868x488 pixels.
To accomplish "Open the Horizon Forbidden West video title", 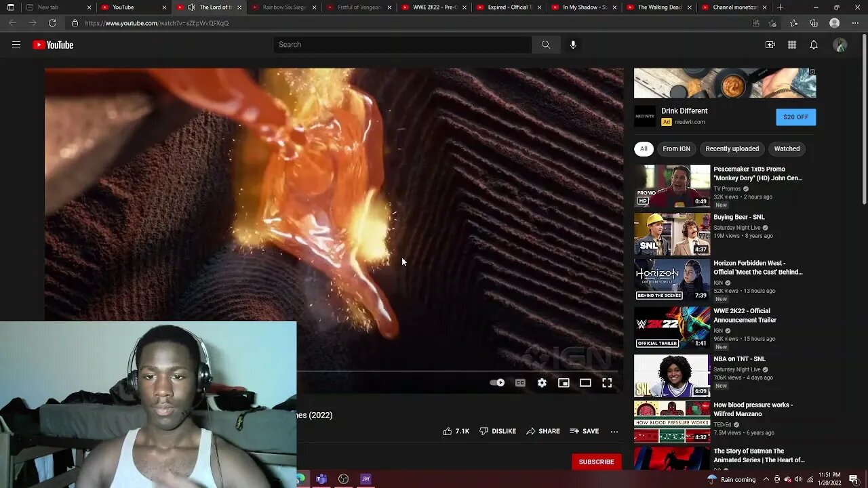I will (x=758, y=268).
